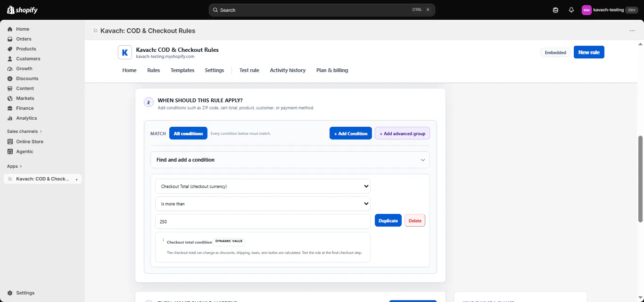Click the Growth target icon
644x302 pixels.
10,69
